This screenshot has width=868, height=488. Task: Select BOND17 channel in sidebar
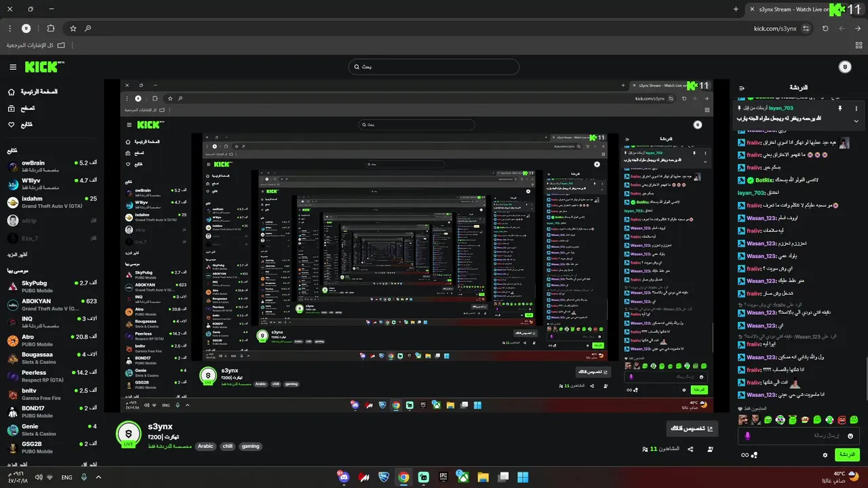coord(52,411)
